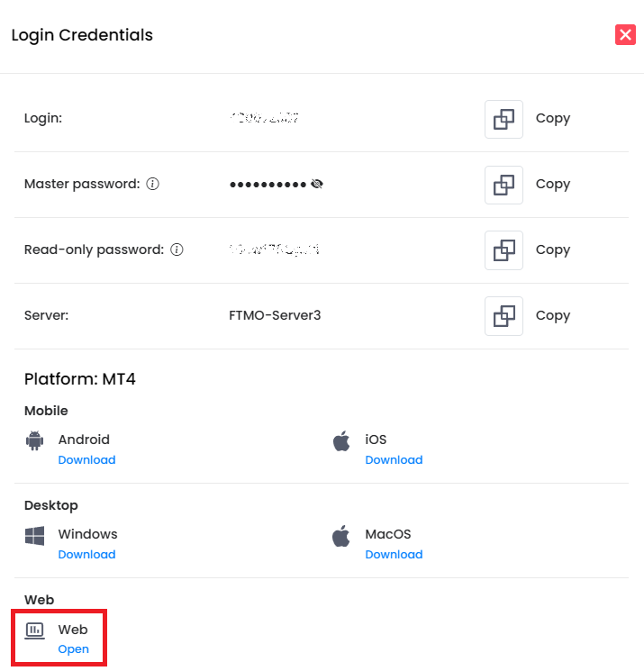
Task: Click the copy icon for Server
Action: pos(503,316)
